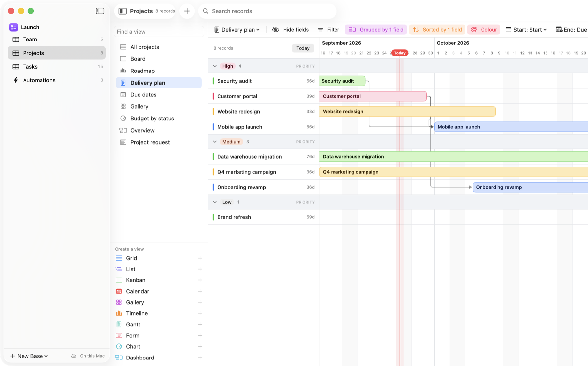Select the Team table in sidebar
The height and width of the screenshot is (366, 588).
click(56, 39)
